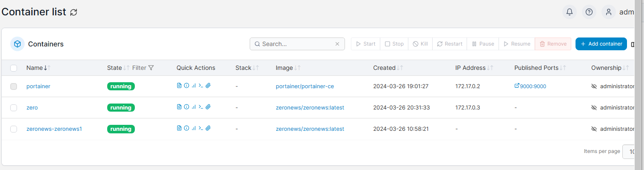Click ownership eye icon for zero row
The width and height of the screenshot is (644, 170).
(594, 107)
